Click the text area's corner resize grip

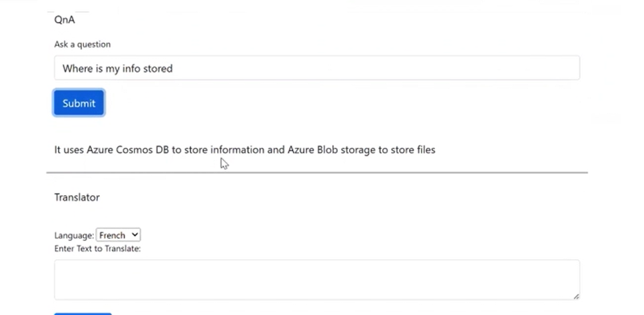click(x=576, y=296)
